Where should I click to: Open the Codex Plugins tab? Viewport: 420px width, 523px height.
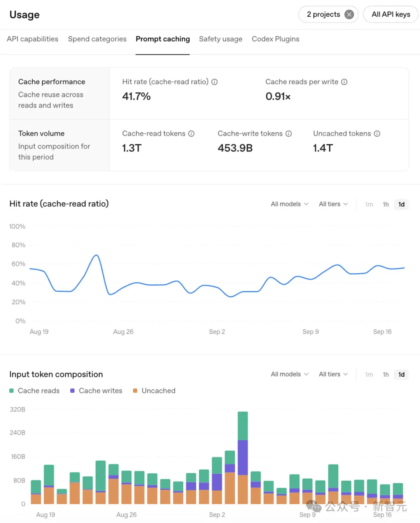(275, 39)
